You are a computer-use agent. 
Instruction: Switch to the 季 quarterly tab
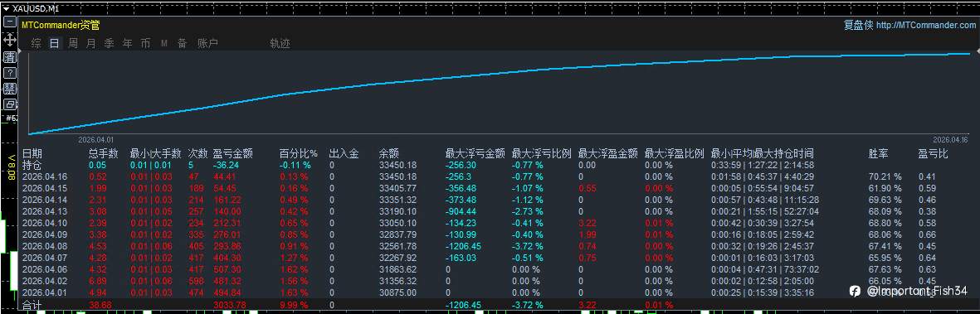coord(110,44)
